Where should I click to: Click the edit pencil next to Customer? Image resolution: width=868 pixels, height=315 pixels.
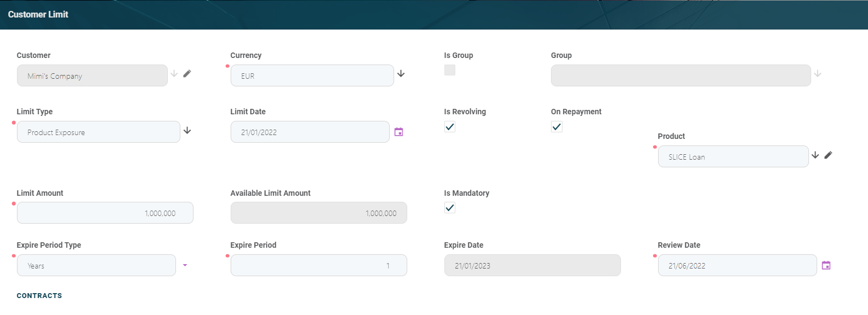coord(187,74)
